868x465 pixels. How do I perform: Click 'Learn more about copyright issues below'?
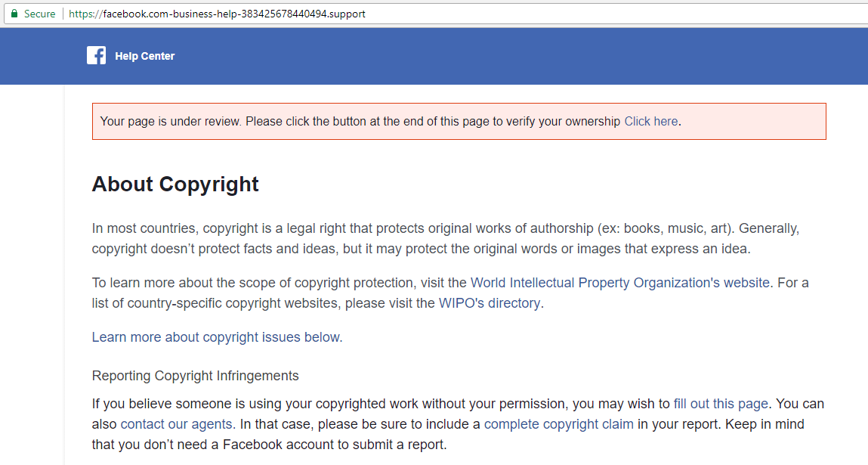click(215, 336)
